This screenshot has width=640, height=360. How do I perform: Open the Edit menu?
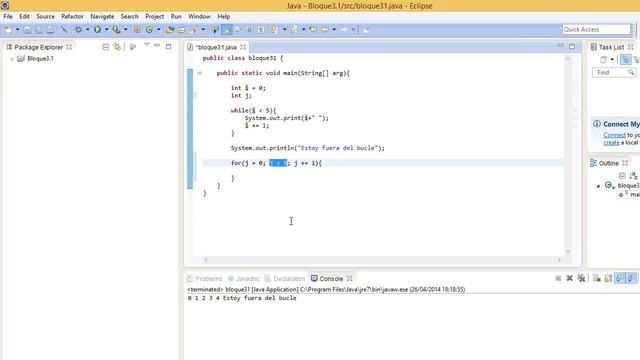[24, 16]
